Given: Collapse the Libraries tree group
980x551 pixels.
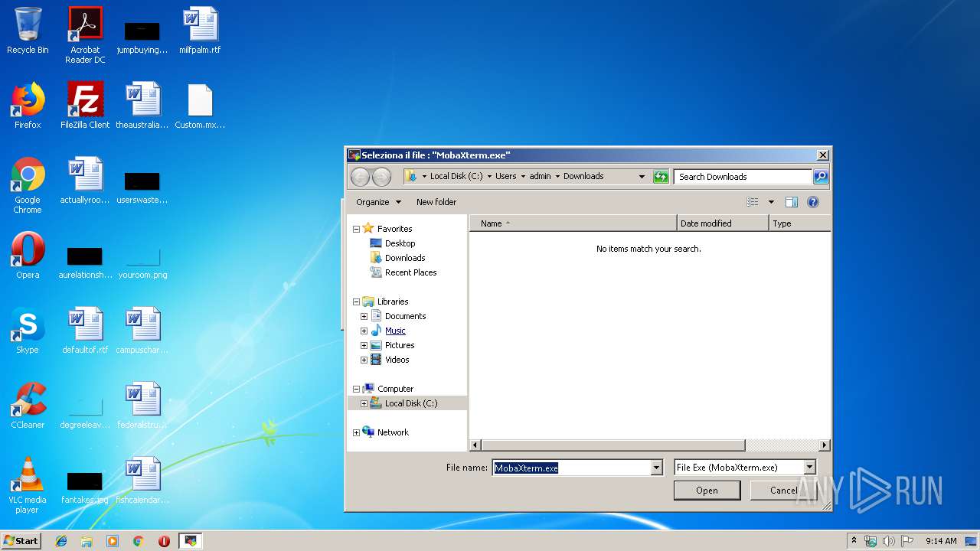Looking at the screenshot, I should click(x=356, y=302).
